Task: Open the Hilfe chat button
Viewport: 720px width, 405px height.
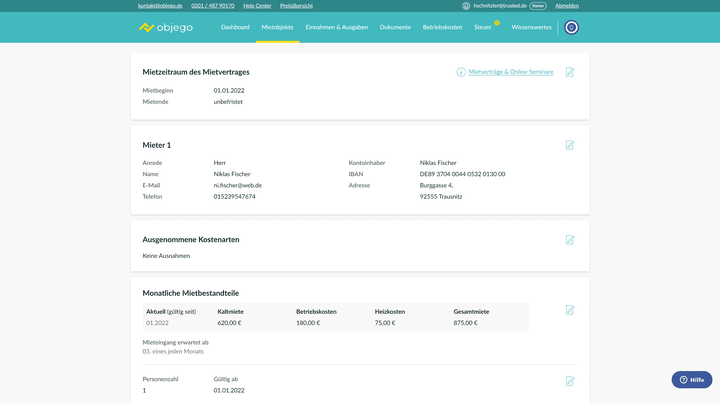Action: click(x=692, y=380)
